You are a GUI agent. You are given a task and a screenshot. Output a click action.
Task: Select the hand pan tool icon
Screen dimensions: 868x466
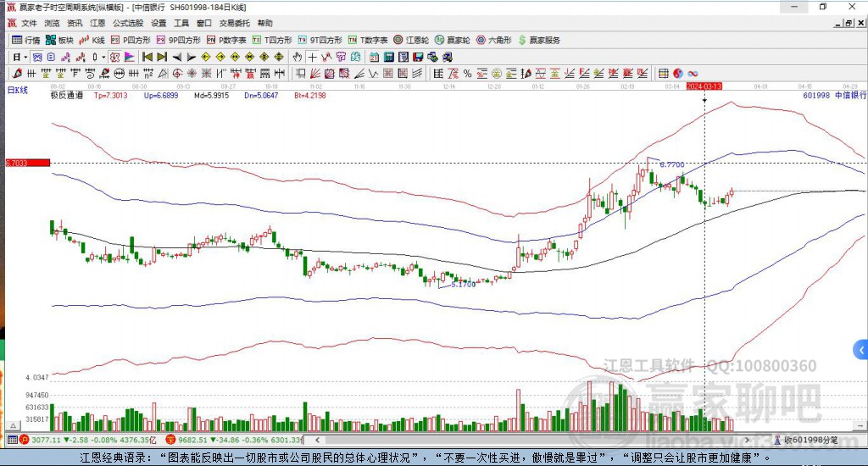click(298, 57)
